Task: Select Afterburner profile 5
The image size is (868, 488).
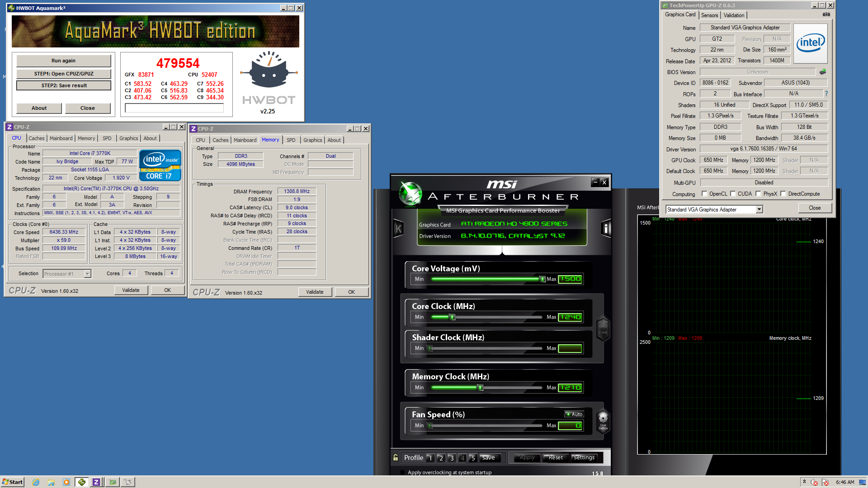Action: click(x=473, y=458)
